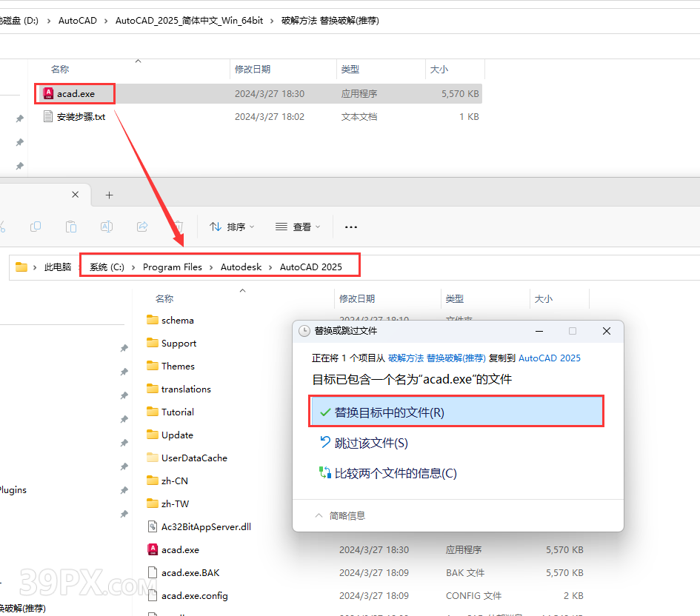700x616 pixels.
Task: Select acad.exe icon in the AutoCAD 2025 folder
Action: (x=153, y=549)
